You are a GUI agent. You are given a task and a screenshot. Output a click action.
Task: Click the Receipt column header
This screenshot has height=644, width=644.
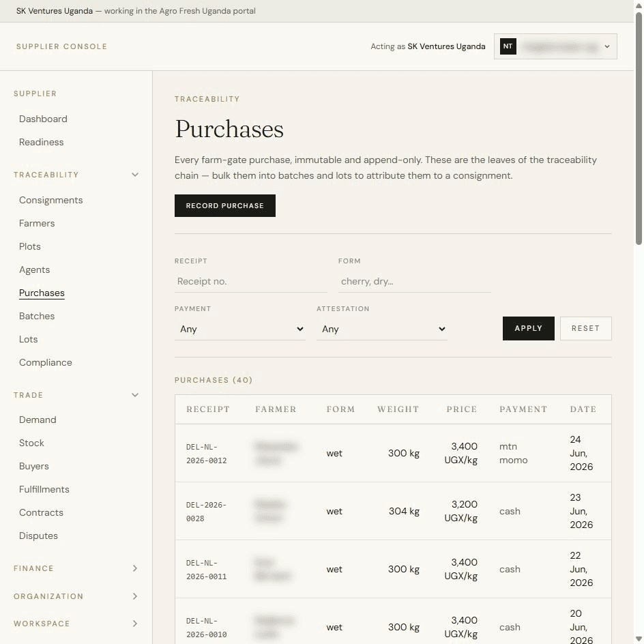tap(208, 409)
